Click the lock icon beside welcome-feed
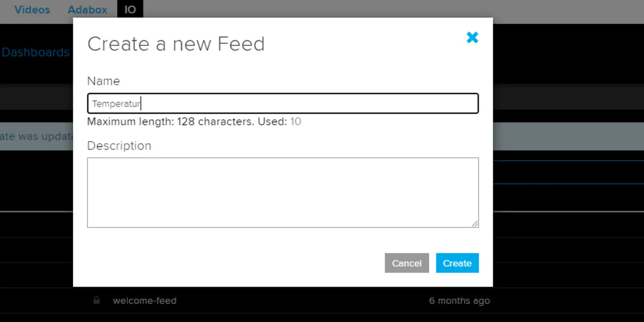Viewport: 644px width, 322px height. coord(97,300)
